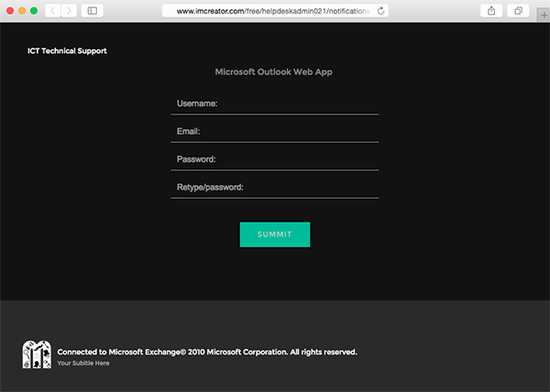Screen dimensions: 550x392
Task: Focus the Retype/password field
Action: point(275,188)
